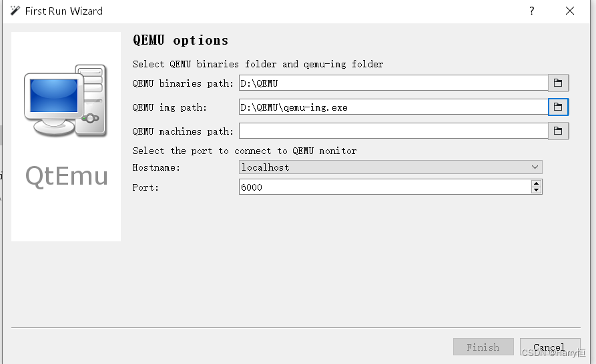The height and width of the screenshot is (364, 596).
Task: Click the empty QEMU machines path field
Action: [393, 131]
